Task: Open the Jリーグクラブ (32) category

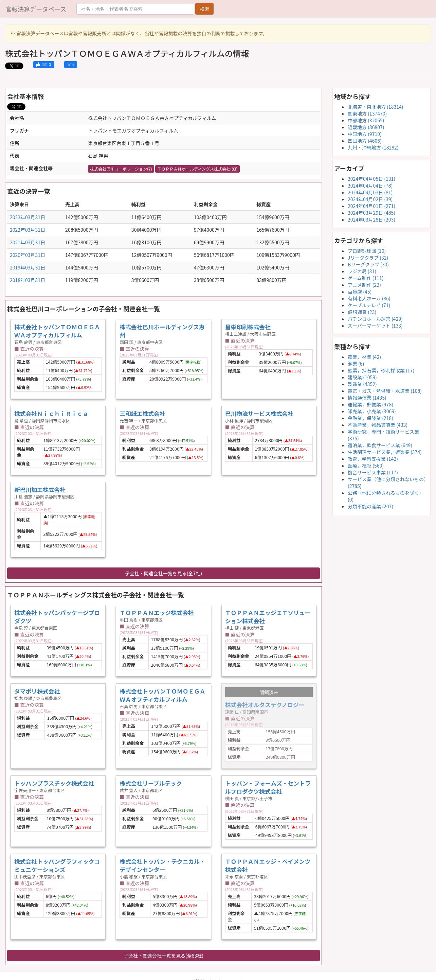Action: [368, 258]
